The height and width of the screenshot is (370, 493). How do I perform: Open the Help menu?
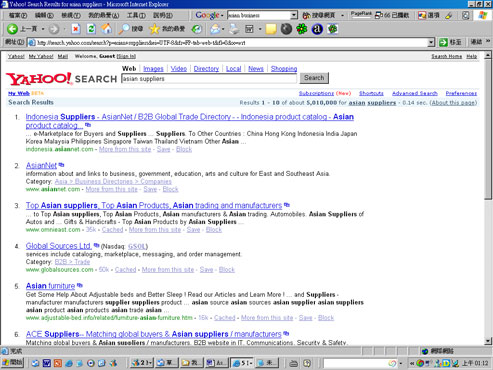click(163, 15)
